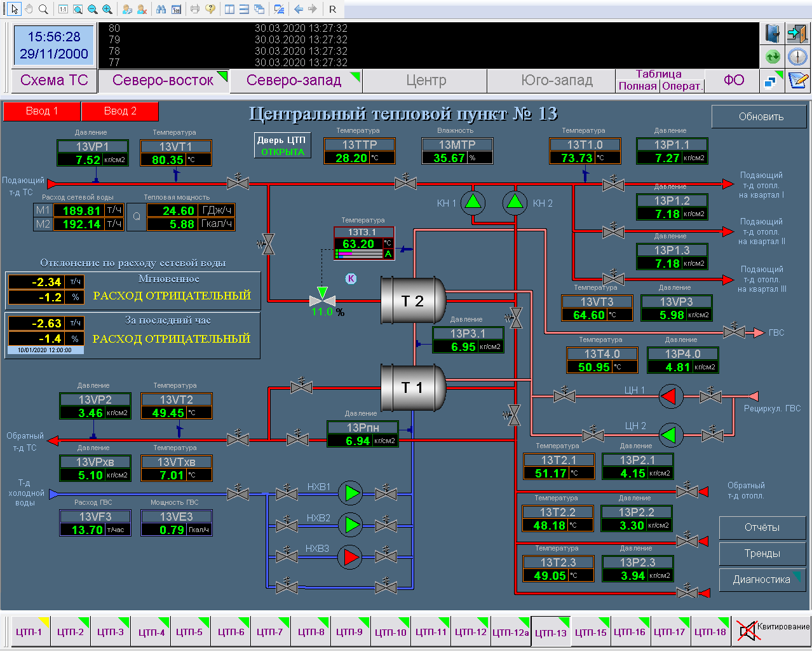812x651 pixels.
Task: Tile windows side by side
Action: 229,9
